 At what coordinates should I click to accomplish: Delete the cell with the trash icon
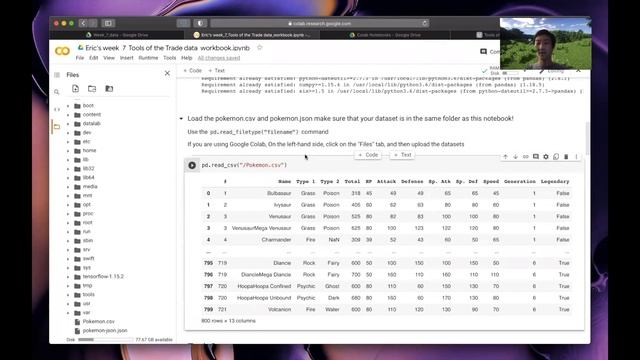tap(566, 157)
